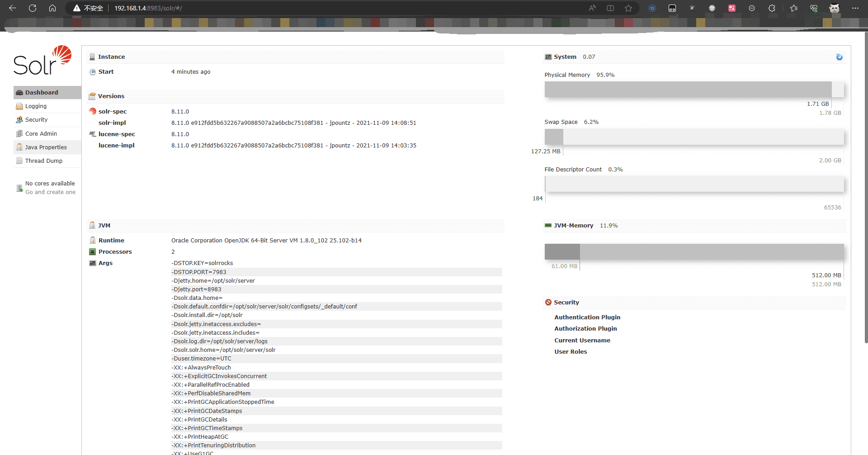This screenshot has width=868, height=455.
Task: Open Java Properties page
Action: [46, 147]
